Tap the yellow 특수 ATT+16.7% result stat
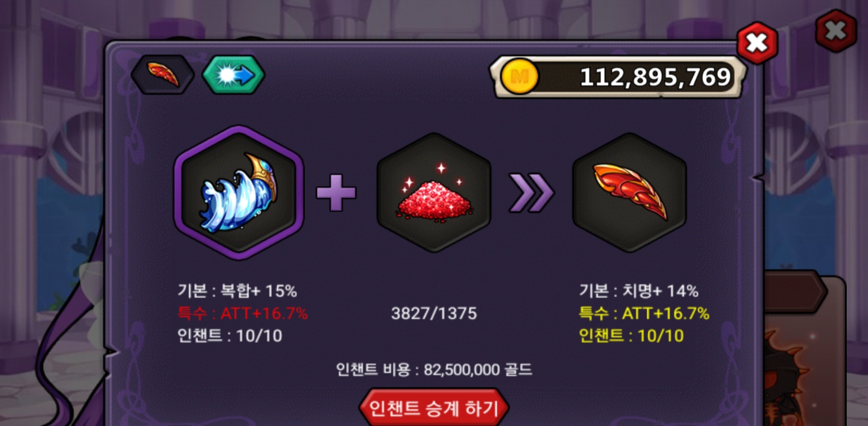868x426 pixels. coord(644,313)
